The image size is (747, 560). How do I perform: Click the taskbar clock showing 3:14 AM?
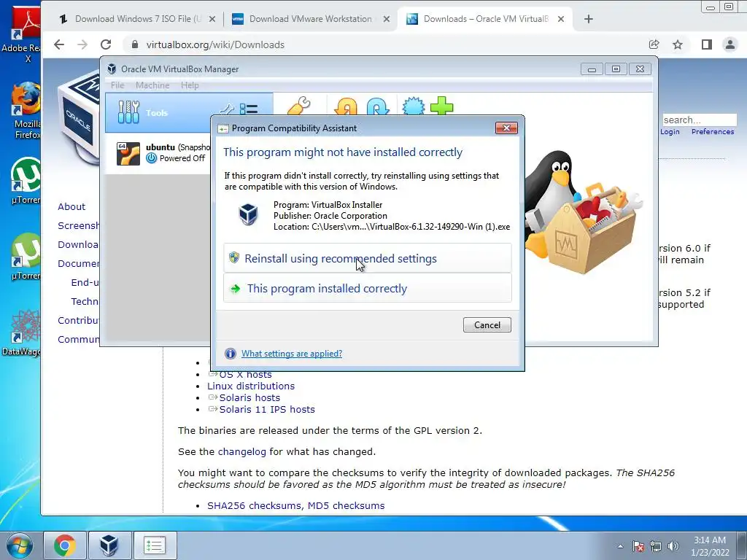[710, 546]
